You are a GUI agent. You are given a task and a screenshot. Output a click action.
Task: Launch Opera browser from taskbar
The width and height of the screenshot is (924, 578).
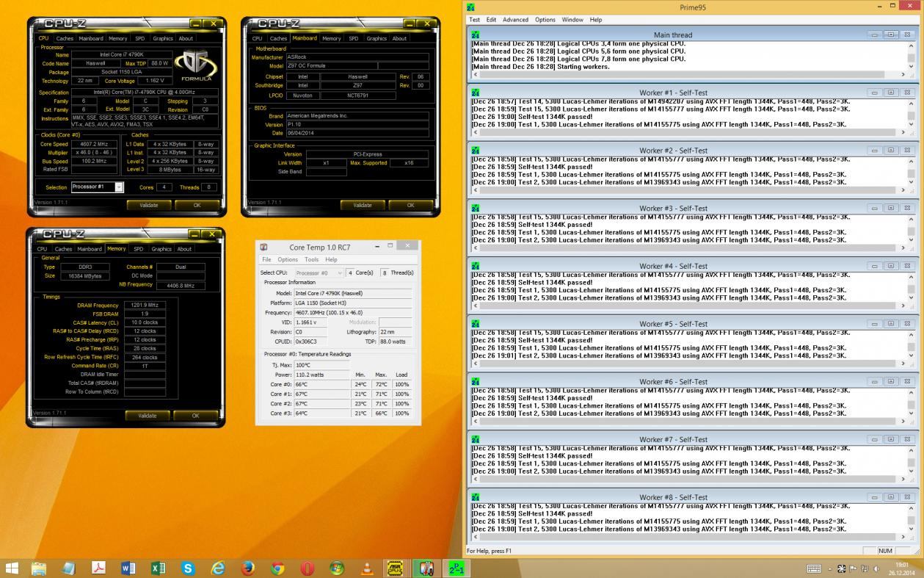tap(308, 568)
